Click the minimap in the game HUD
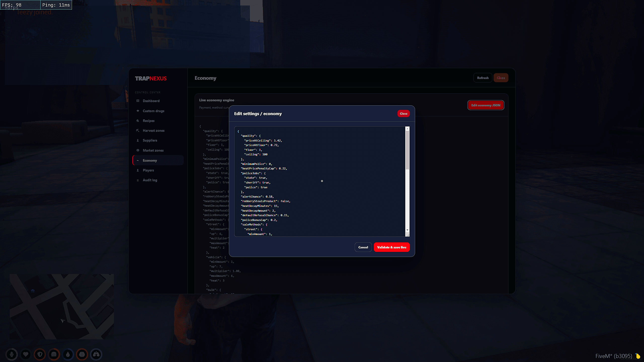Screen dimensions: 644x362 pos(62,306)
